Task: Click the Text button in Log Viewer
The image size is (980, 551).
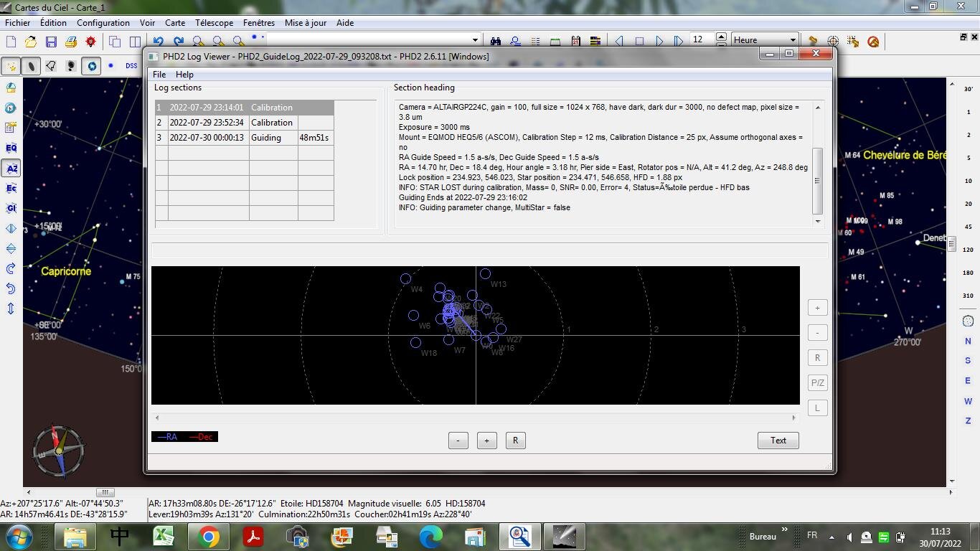Action: [778, 441]
